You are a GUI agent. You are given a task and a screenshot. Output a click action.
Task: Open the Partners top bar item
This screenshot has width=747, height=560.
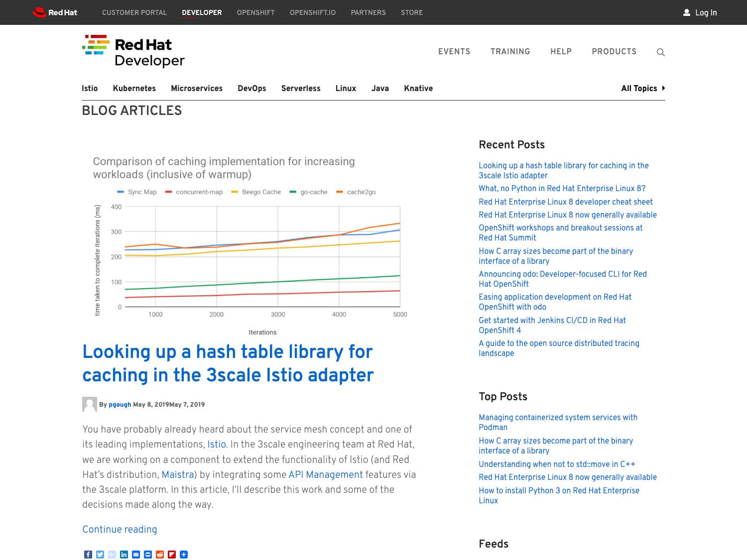point(368,12)
